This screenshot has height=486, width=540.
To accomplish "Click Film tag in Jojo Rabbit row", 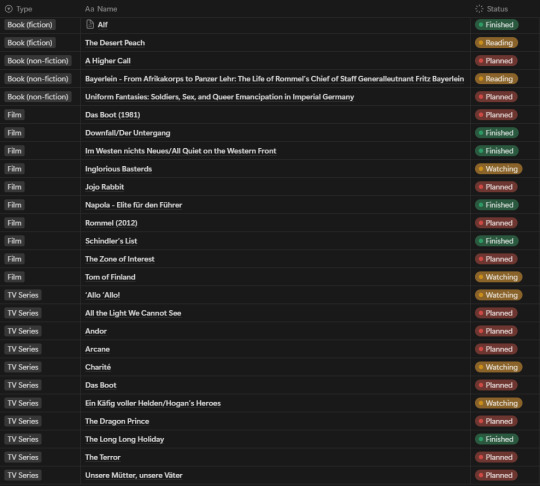I will coord(14,187).
